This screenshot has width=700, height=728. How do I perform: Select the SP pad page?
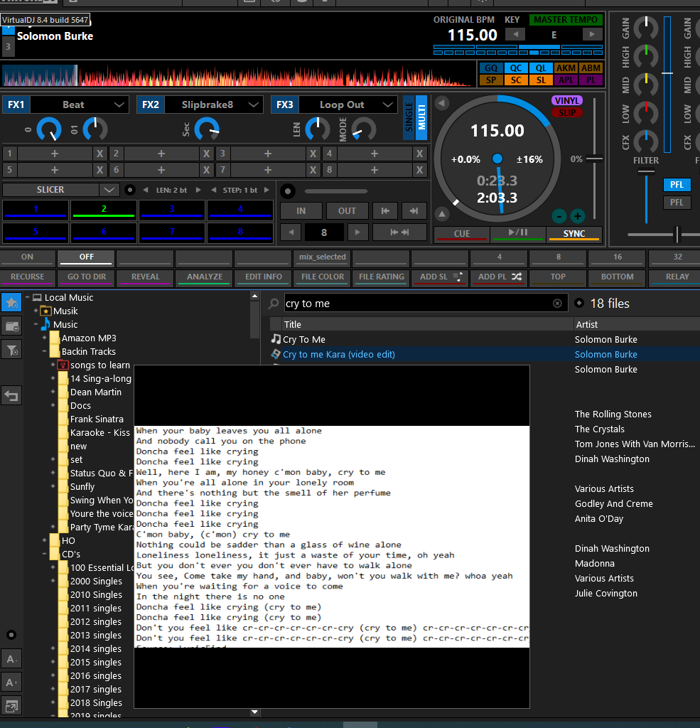click(490, 80)
